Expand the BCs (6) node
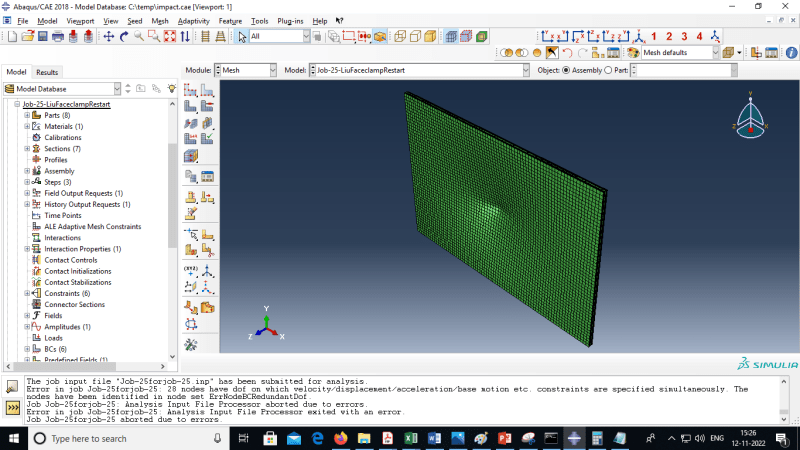 27,349
